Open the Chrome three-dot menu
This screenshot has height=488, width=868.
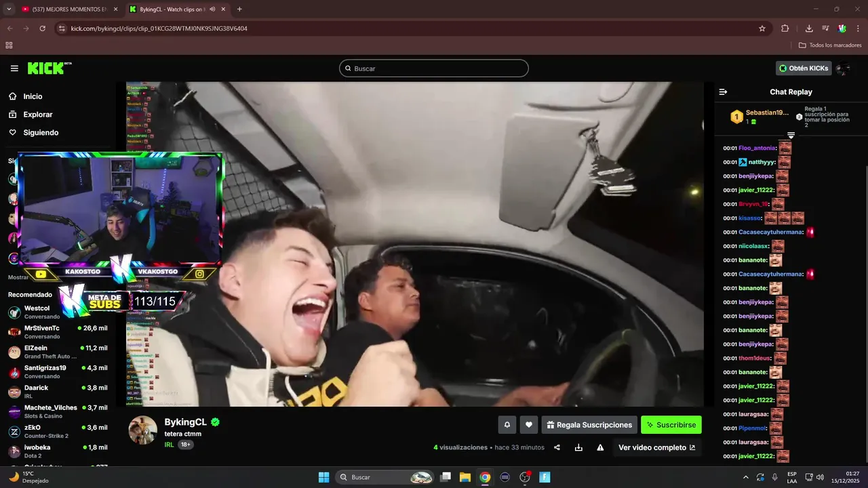(858, 28)
